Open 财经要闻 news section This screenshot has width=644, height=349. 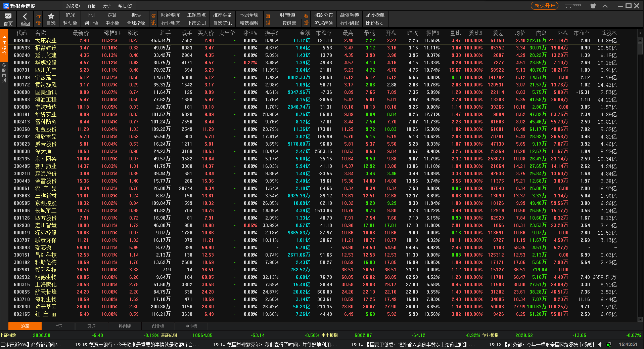pos(171,15)
